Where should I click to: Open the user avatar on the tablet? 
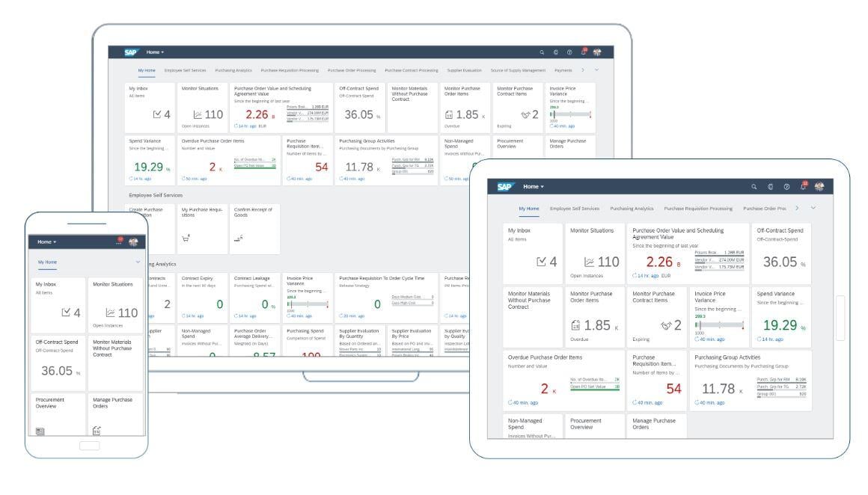(x=819, y=186)
